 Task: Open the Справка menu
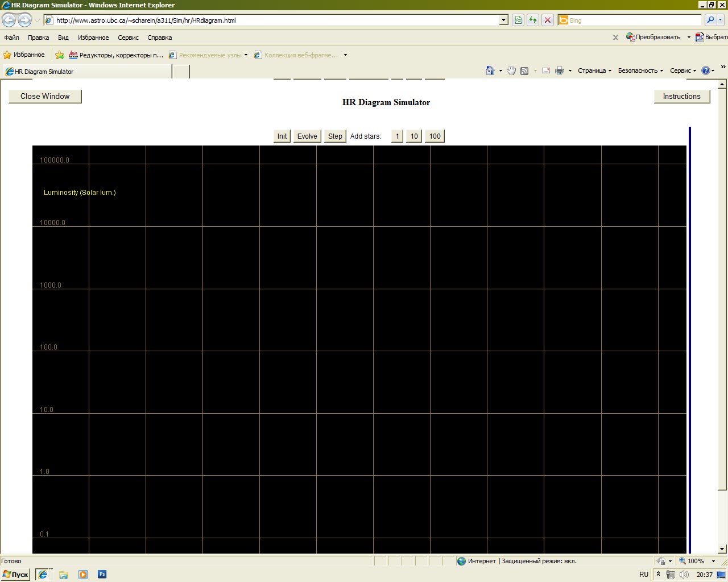click(x=159, y=38)
